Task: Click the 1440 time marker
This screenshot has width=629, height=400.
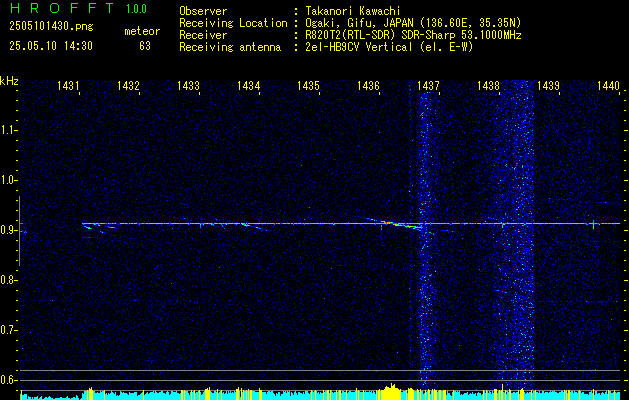Action: (x=608, y=85)
